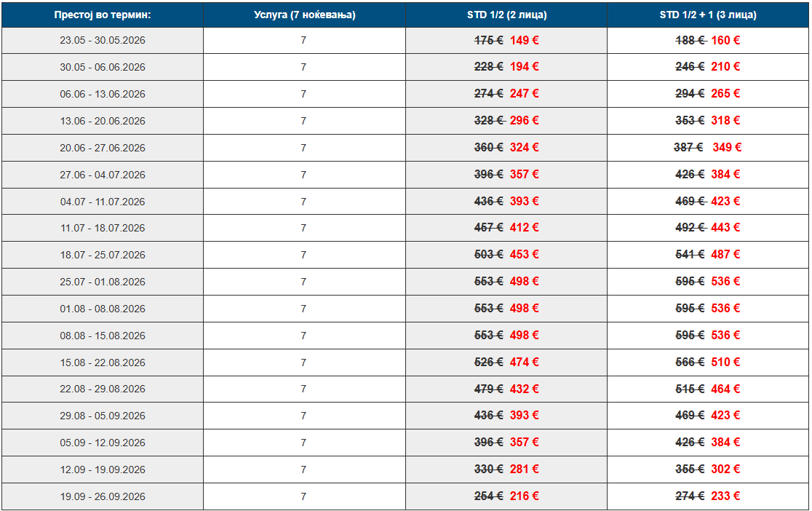The height and width of the screenshot is (511, 812).
Task: Select the 12.09 - 19.09.2026 date cell
Action: coord(103,470)
